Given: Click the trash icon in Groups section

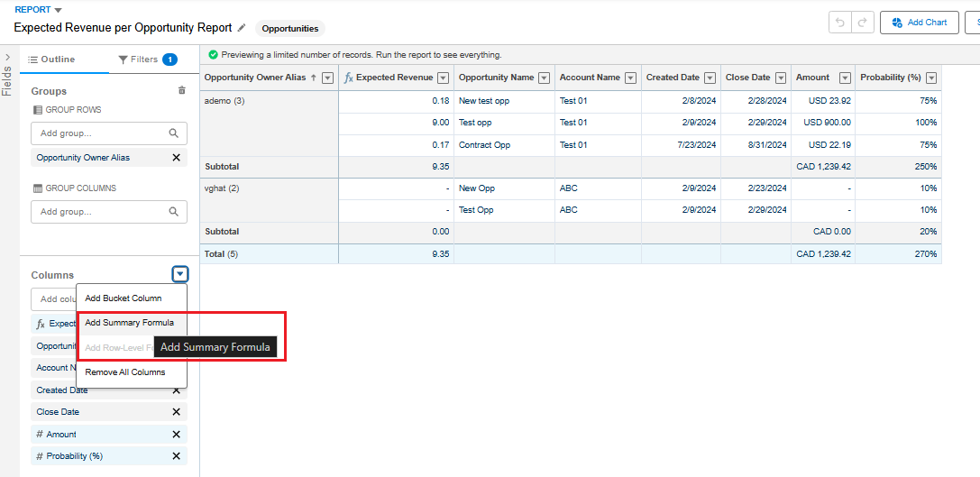Looking at the screenshot, I should [181, 90].
